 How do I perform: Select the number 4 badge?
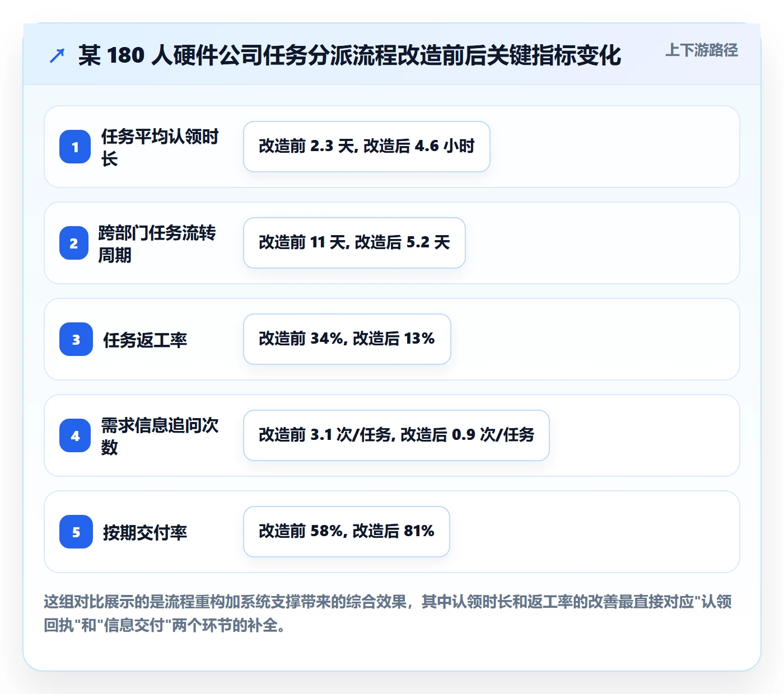pos(75,435)
